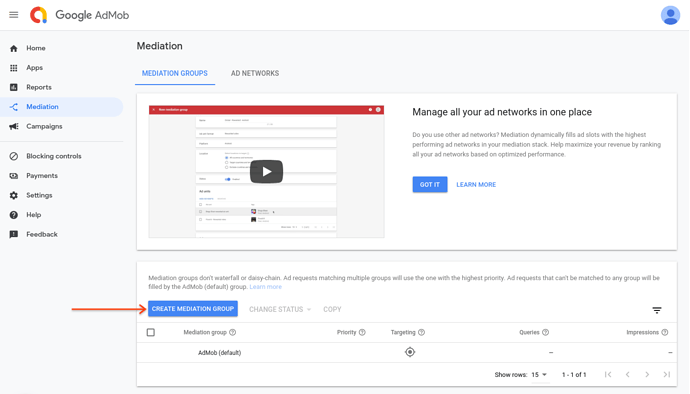690x394 pixels.
Task: Follow the inline Learn more link
Action: coord(265,287)
